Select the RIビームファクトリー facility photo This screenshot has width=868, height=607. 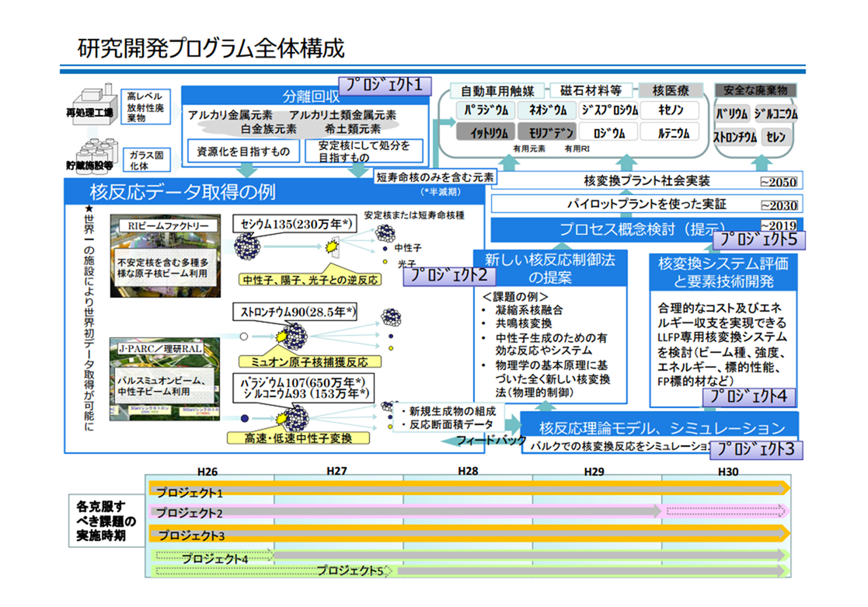165,256
